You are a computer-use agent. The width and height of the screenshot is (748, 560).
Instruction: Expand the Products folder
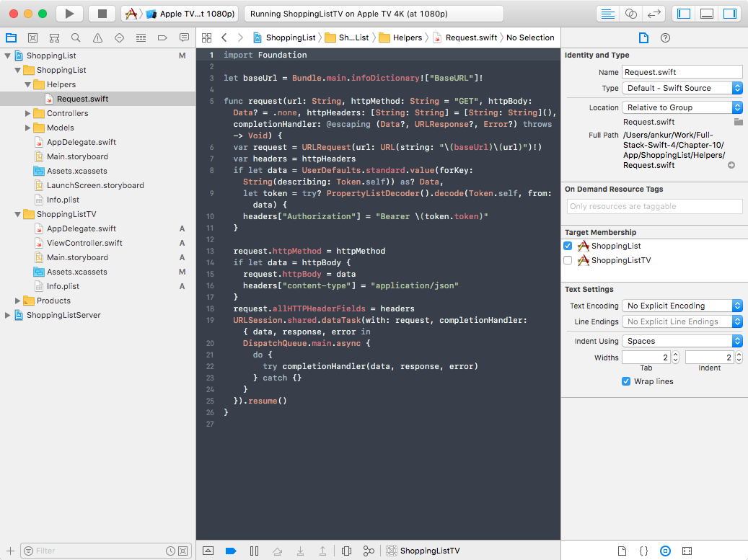point(17,301)
